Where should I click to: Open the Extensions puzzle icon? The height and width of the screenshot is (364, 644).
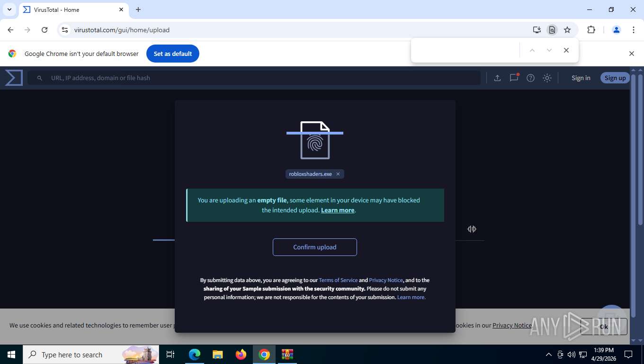pyautogui.click(x=591, y=30)
